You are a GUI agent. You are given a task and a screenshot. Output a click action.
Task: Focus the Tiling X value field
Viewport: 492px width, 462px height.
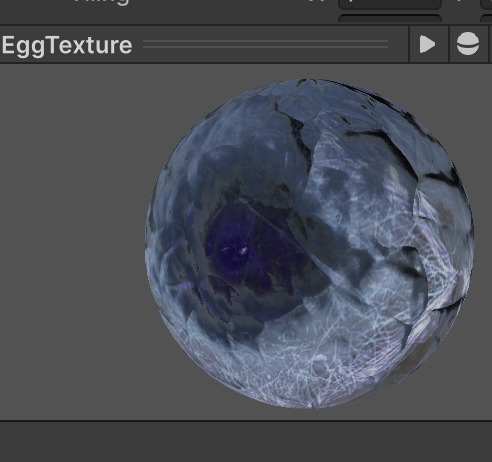point(390,4)
